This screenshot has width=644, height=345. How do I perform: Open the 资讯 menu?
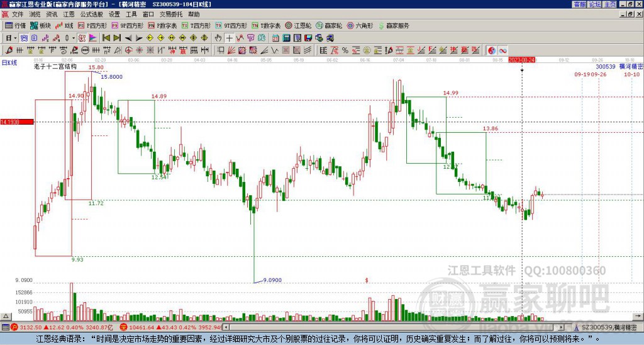pos(52,14)
